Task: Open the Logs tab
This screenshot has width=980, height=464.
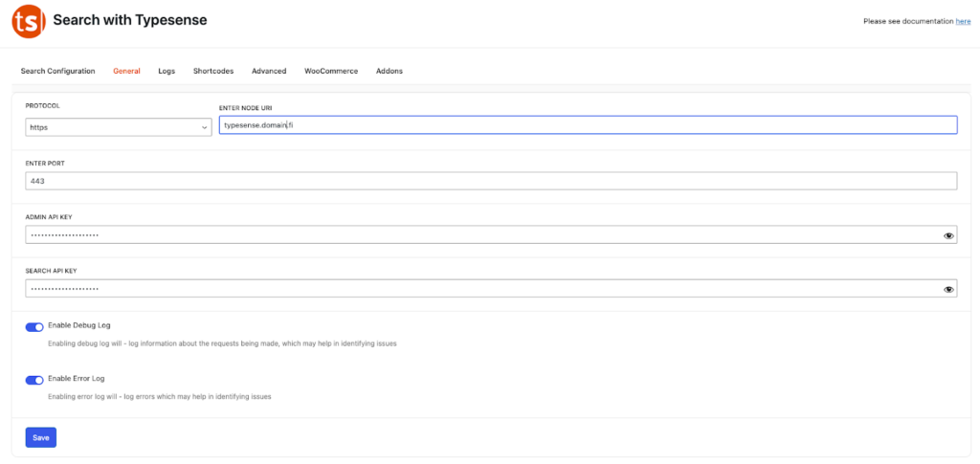Action: coord(167,71)
